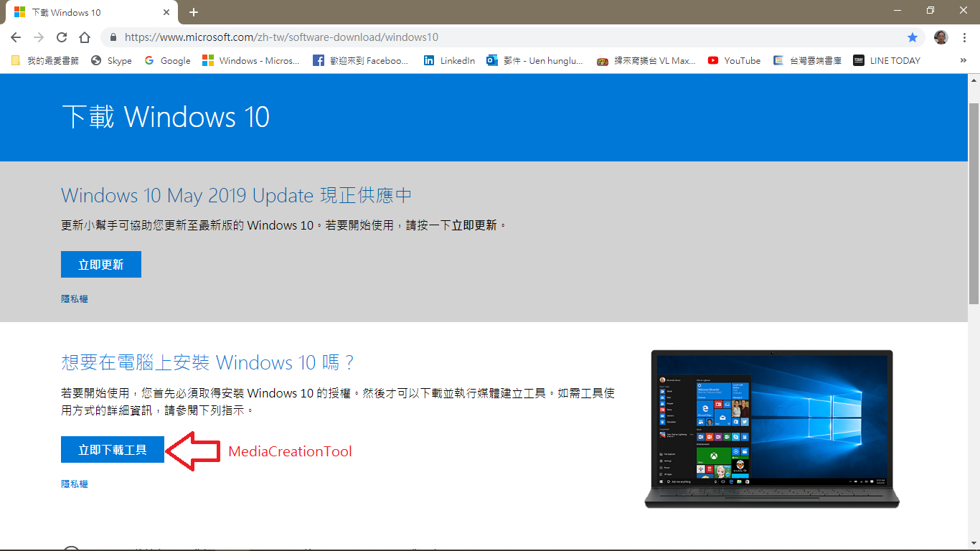Click the lock icon in address bar
980x551 pixels.
coord(113,37)
